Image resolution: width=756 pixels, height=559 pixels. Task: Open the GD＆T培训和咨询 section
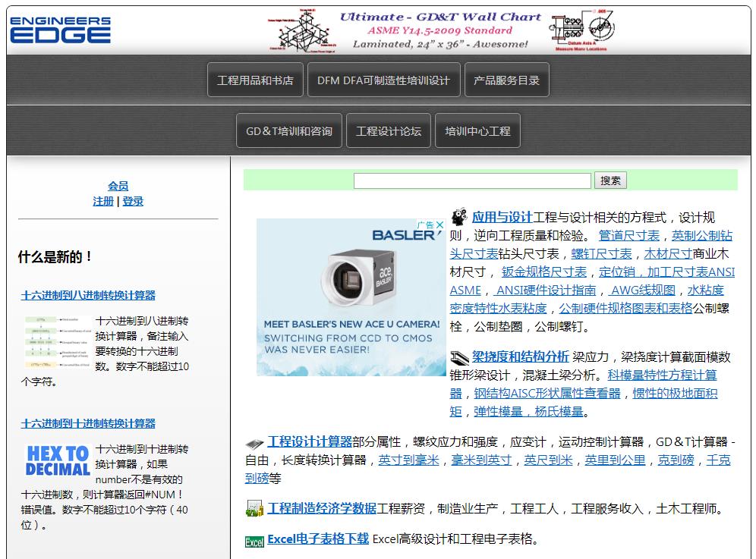click(x=288, y=130)
